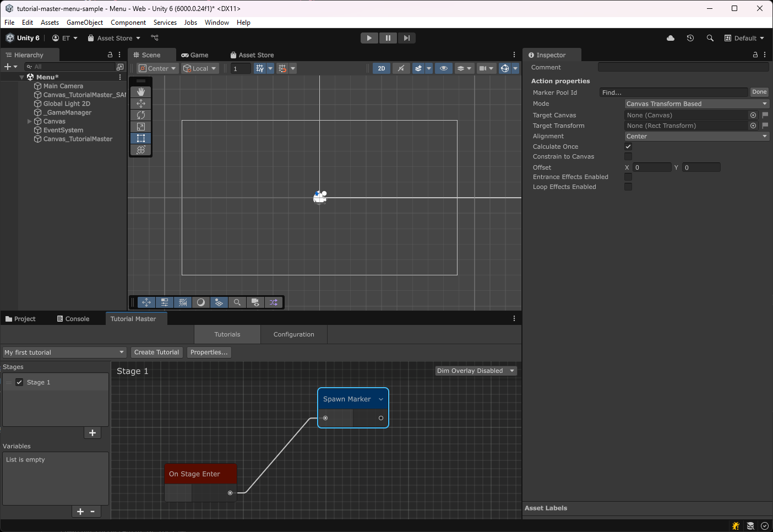
Task: Click the Create Tutorial button
Action: (156, 352)
